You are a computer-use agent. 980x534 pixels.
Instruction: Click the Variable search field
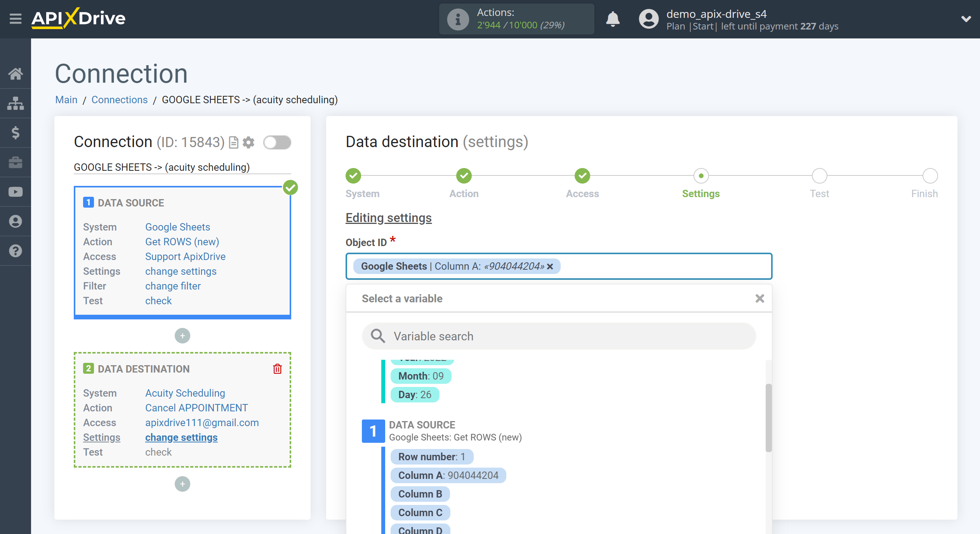(x=559, y=336)
